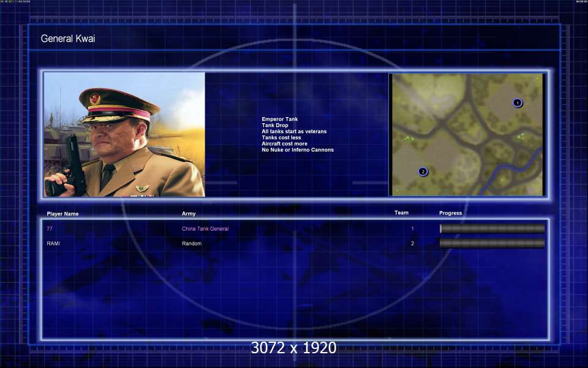The height and width of the screenshot is (368, 588).
Task: Click the battlefield minimap preview
Action: (x=467, y=134)
